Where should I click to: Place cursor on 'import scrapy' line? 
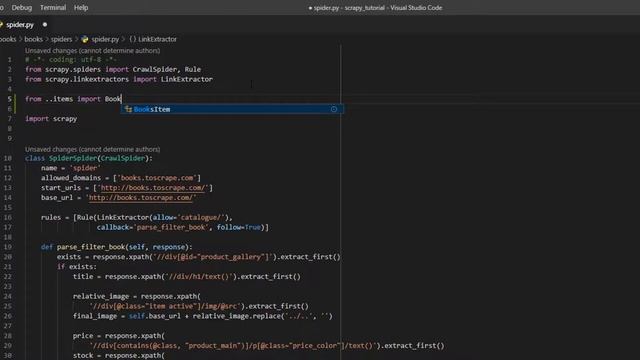51,119
